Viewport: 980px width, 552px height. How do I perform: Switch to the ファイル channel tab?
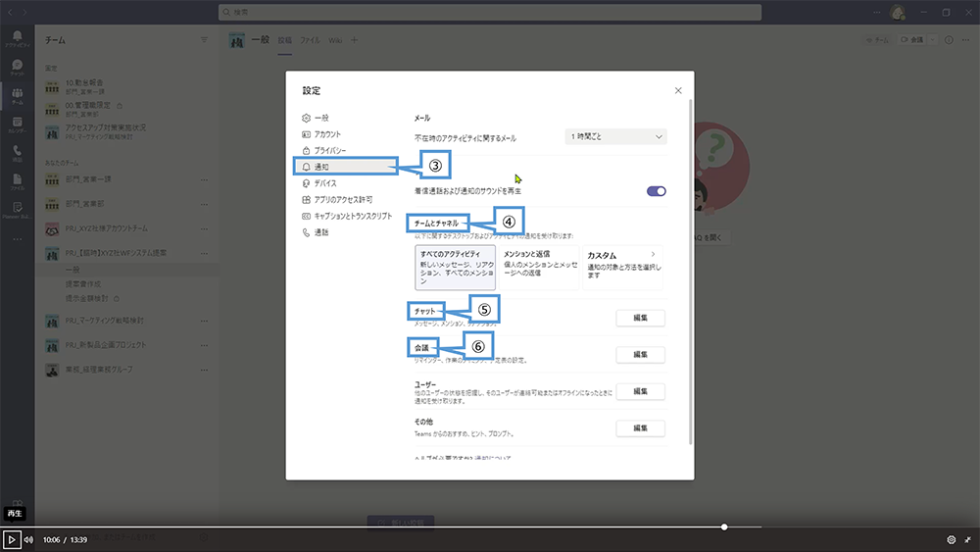point(310,40)
